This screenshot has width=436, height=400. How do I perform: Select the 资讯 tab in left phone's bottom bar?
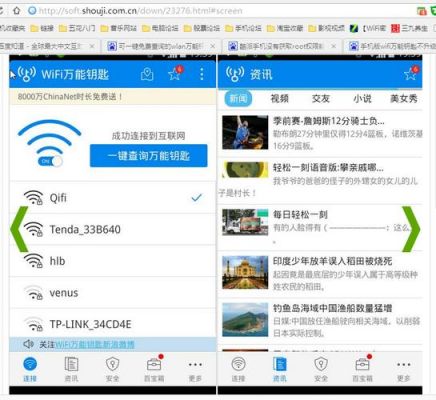tap(71, 369)
